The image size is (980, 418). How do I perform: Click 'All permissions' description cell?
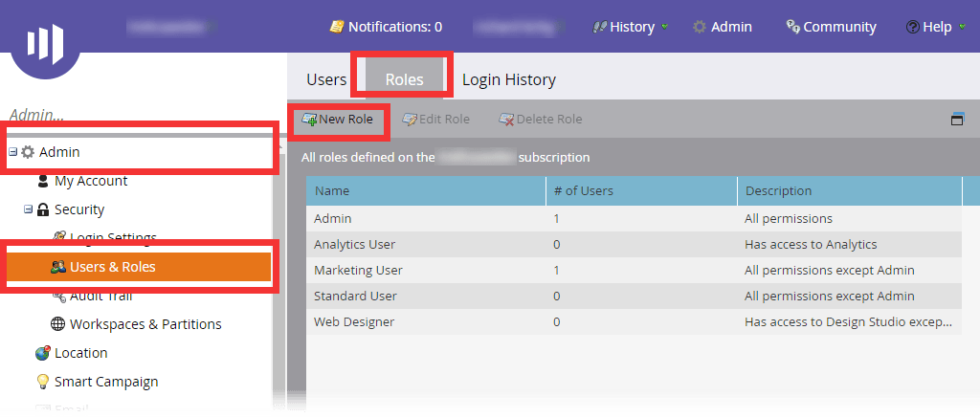pyautogui.click(x=789, y=219)
